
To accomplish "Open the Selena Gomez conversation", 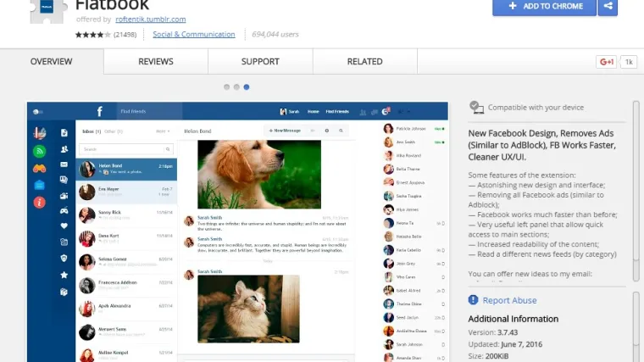I will click(x=126, y=262).
